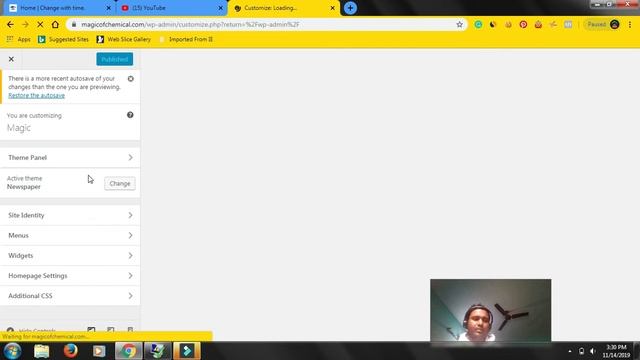The image size is (640, 360).
Task: Open the taskbar clock and date
Action: pyautogui.click(x=616, y=351)
